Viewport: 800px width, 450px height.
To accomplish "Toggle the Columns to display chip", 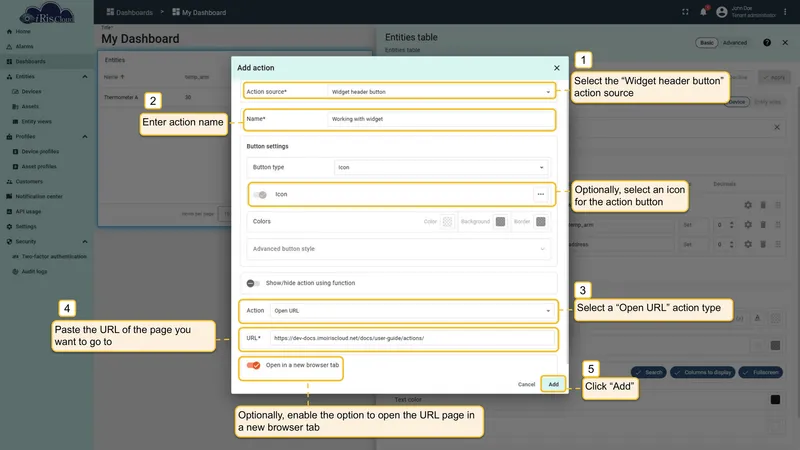I will (x=703, y=372).
